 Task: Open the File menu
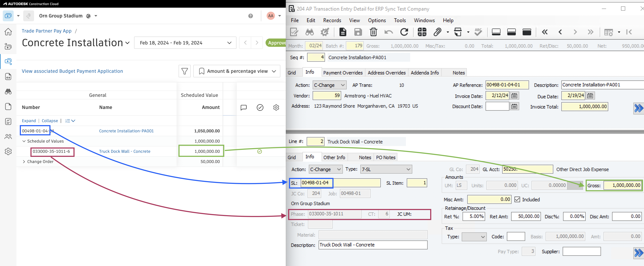[x=295, y=20]
